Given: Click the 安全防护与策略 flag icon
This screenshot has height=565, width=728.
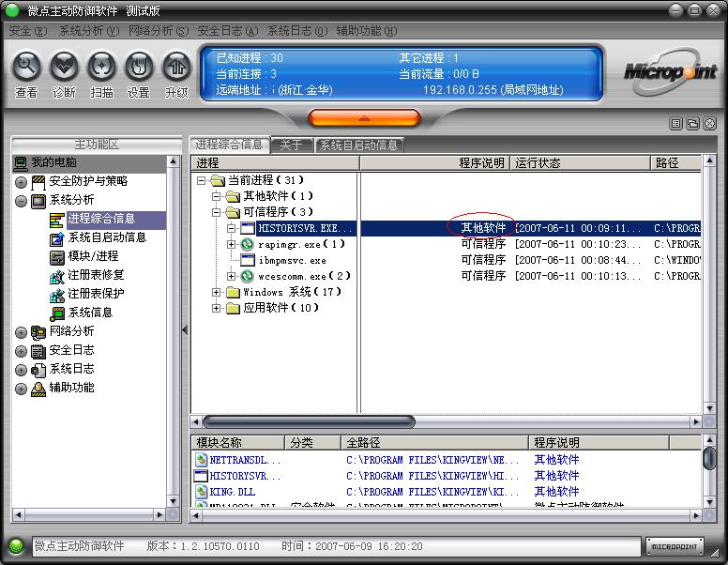Looking at the screenshot, I should [x=38, y=182].
